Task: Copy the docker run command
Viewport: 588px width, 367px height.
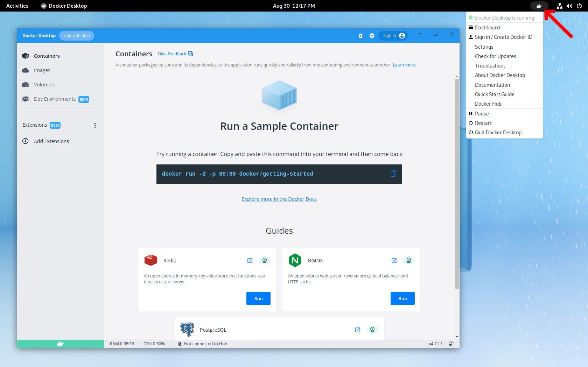Action: pos(393,174)
